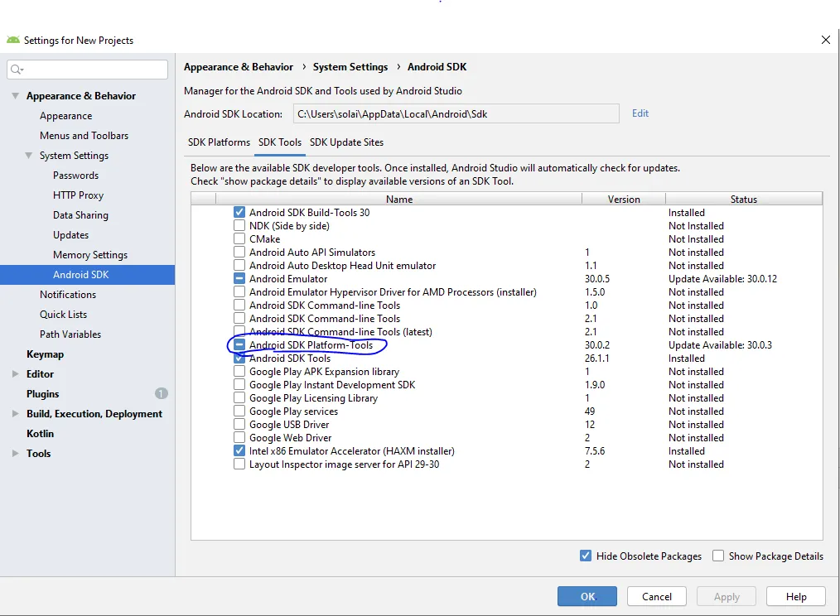The height and width of the screenshot is (616, 840).
Task: Open Appearance settings page
Action: coord(66,116)
